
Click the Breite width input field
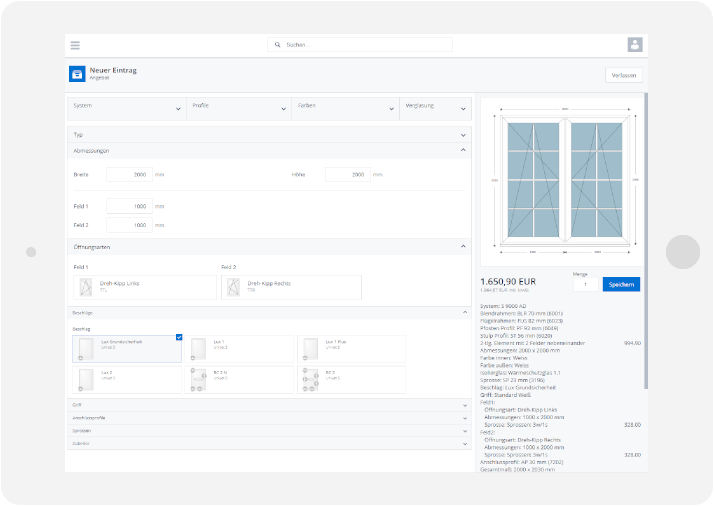coord(129,174)
